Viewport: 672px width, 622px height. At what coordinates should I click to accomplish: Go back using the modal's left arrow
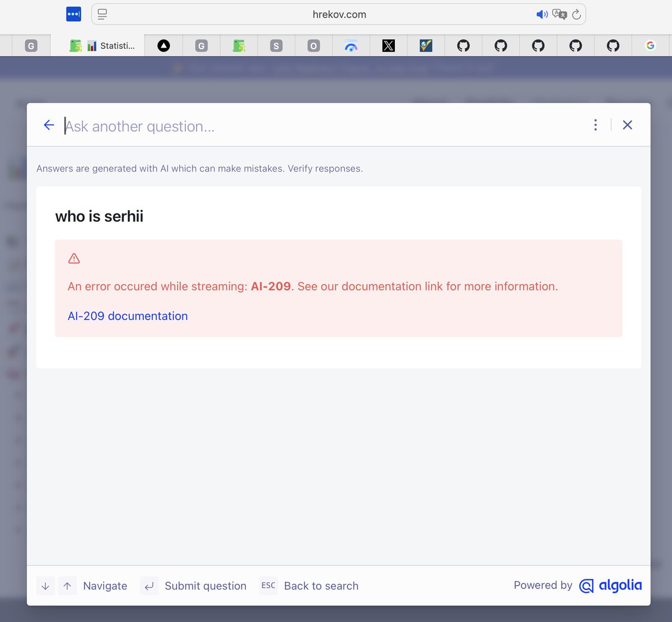tap(49, 125)
